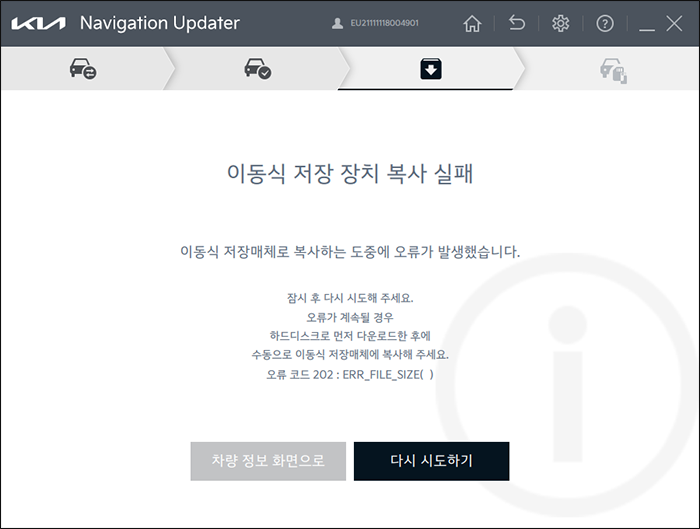
Task: Open settings gear icon
Action: pyautogui.click(x=560, y=23)
